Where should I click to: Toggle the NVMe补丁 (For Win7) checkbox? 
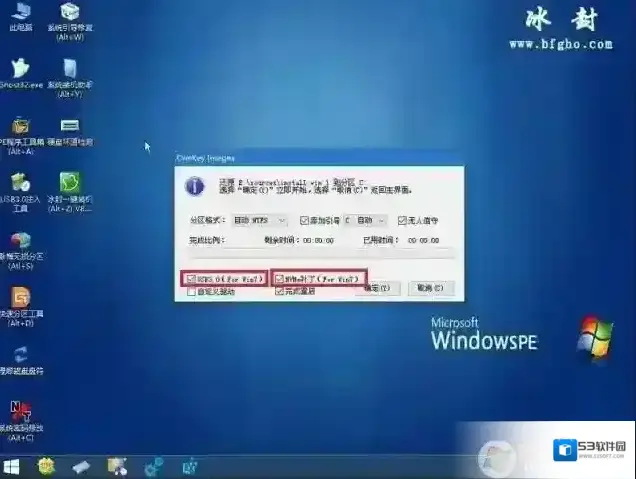(x=280, y=278)
